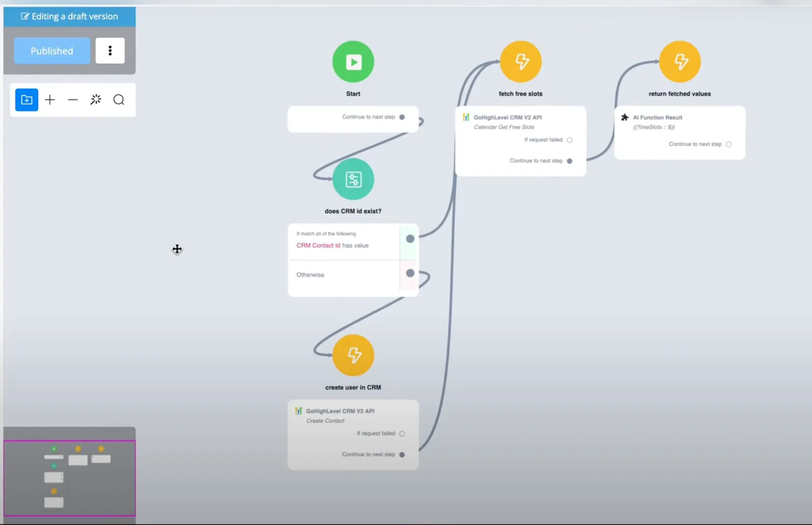Select the 'return fetched values' action node
The width and height of the screenshot is (812, 525).
click(x=680, y=62)
